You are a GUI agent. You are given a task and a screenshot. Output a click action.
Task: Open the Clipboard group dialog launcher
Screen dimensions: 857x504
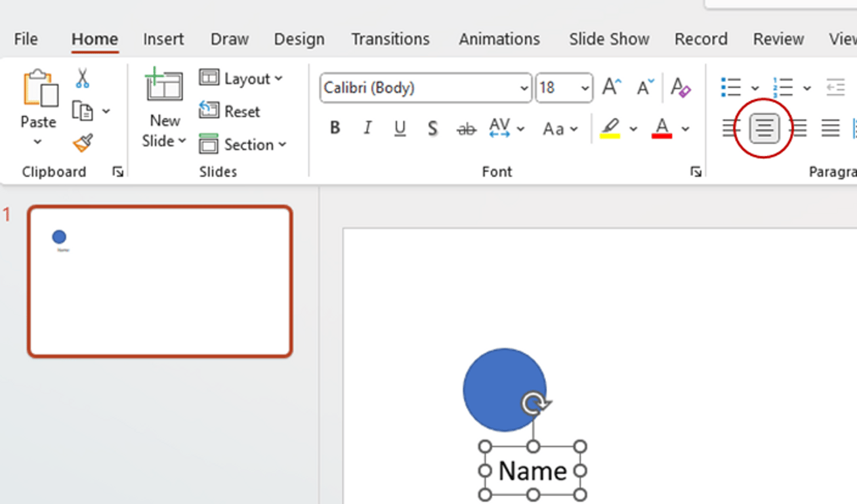pos(117,172)
